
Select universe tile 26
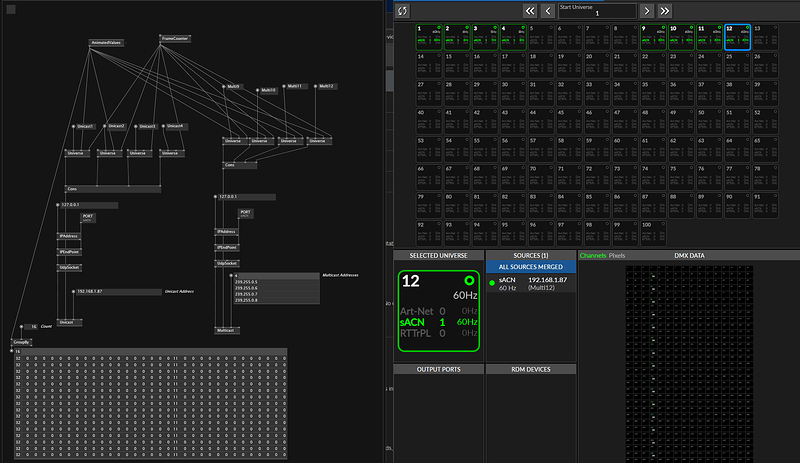click(765, 65)
